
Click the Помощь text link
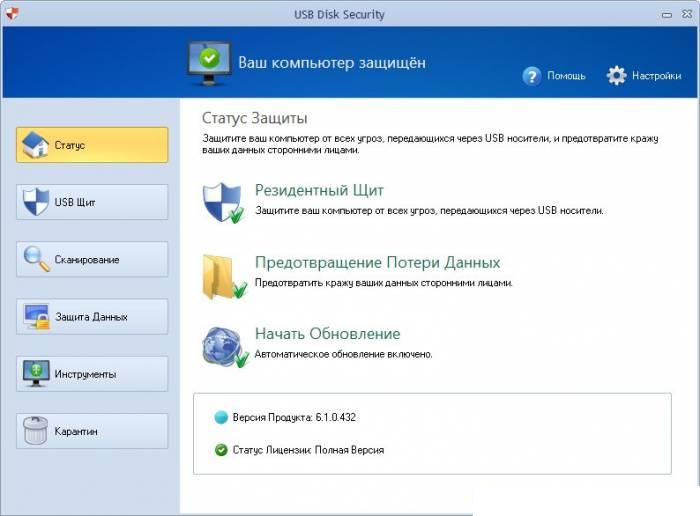[566, 76]
